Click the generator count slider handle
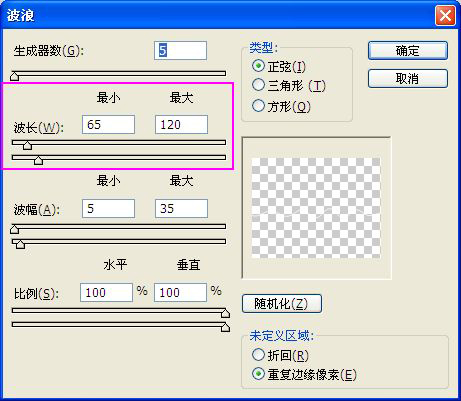This screenshot has height=401, width=461. click(14, 76)
